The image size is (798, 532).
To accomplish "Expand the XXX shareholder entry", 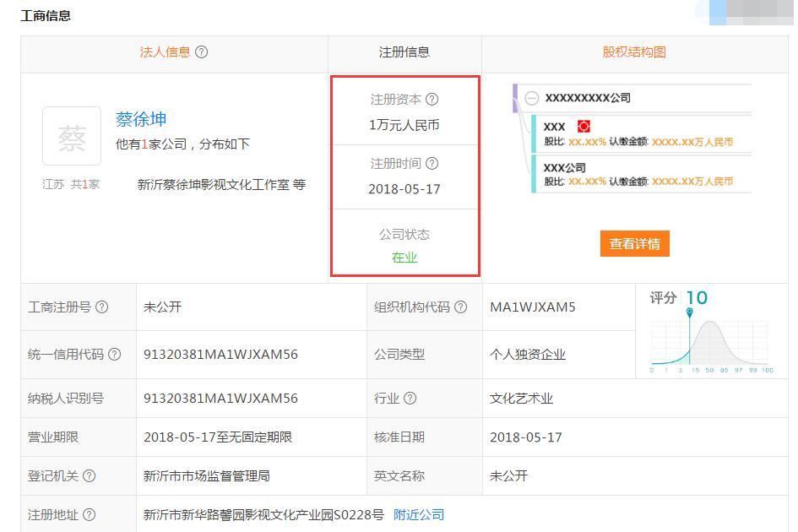I will 554,126.
